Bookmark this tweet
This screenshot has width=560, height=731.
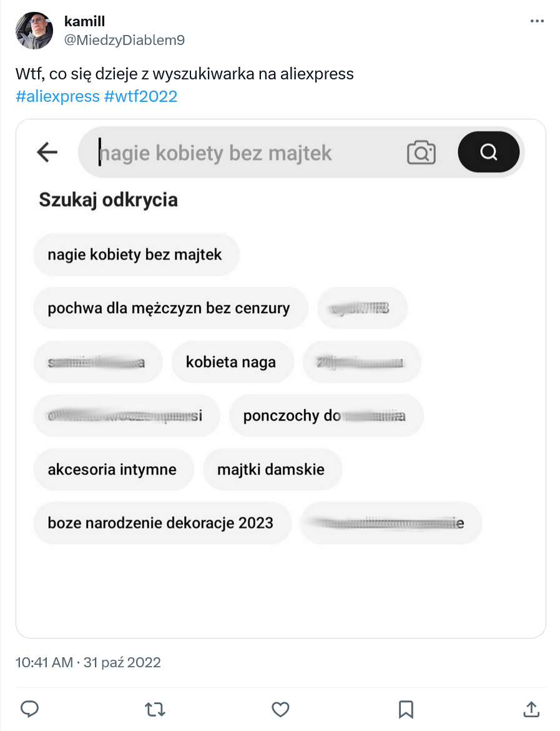406,709
